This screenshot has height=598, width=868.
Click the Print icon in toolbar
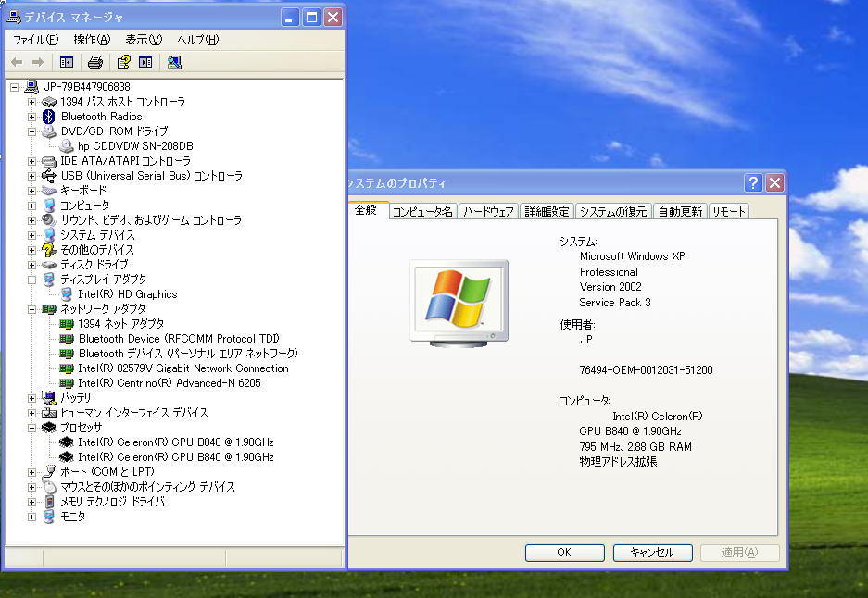[95, 63]
